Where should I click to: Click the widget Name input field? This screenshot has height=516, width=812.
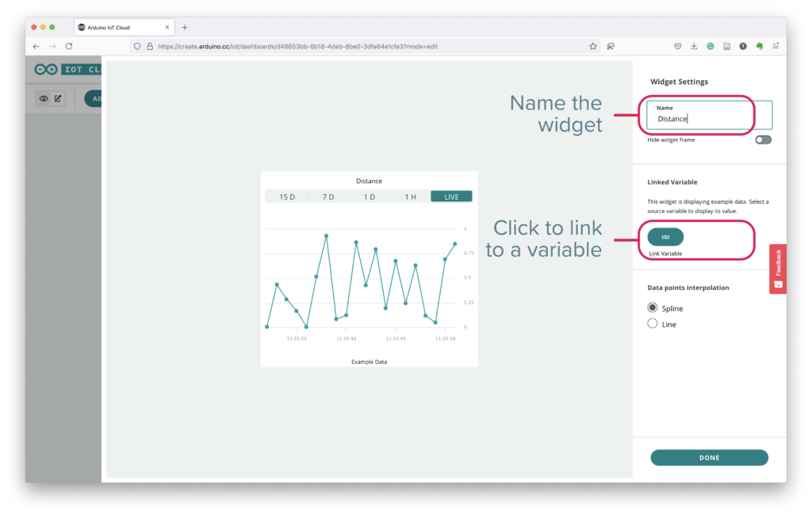click(709, 115)
